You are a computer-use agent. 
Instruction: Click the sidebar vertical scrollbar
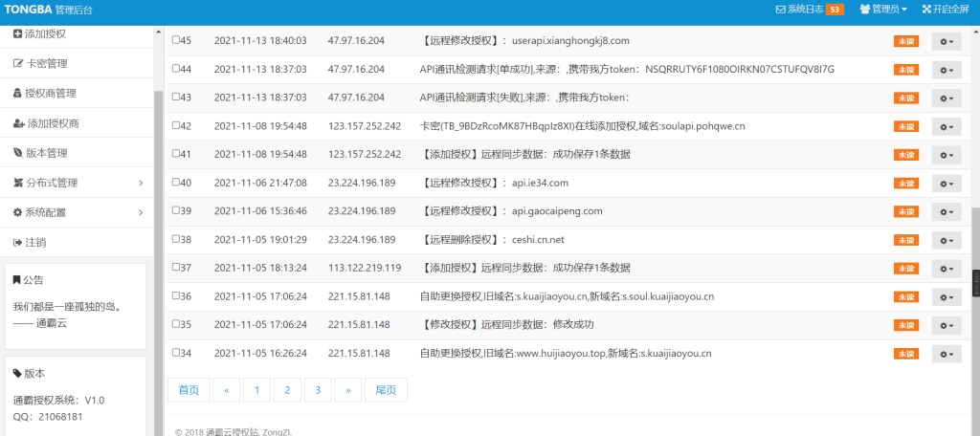pos(158,262)
